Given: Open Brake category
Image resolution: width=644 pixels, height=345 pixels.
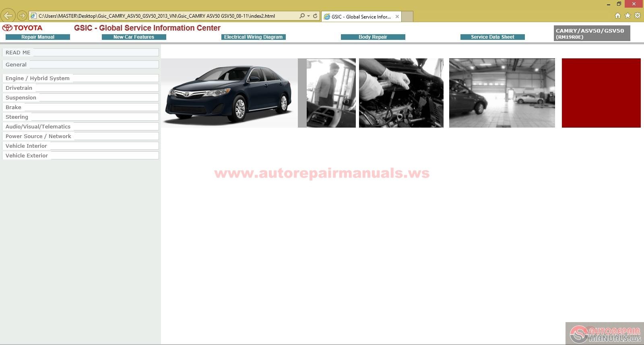Looking at the screenshot, I should point(80,107).
